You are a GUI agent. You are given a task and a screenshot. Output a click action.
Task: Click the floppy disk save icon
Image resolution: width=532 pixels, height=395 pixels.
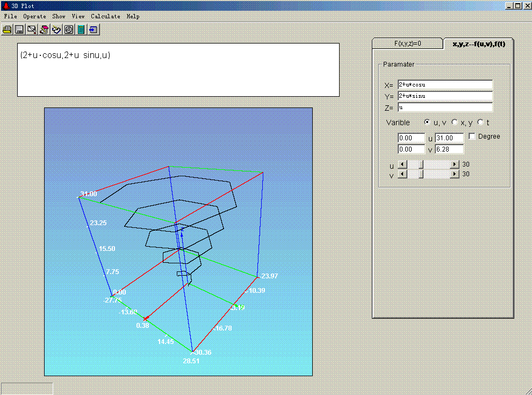tap(19, 30)
